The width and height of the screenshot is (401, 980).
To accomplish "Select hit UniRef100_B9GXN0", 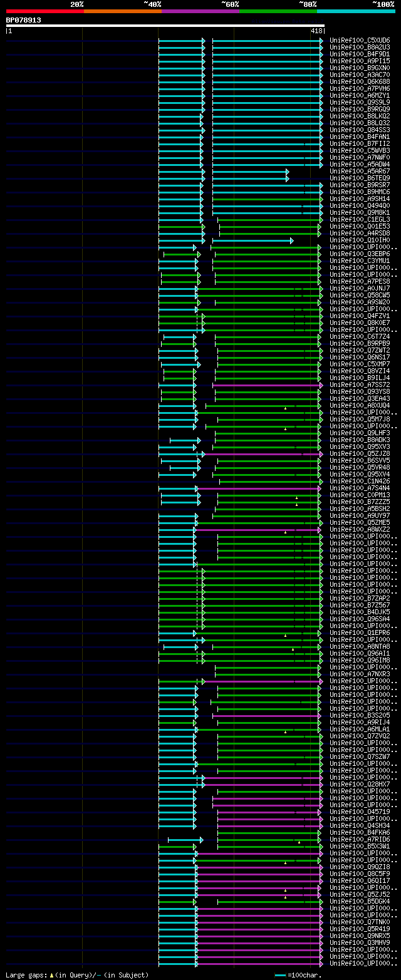I will coord(360,68).
